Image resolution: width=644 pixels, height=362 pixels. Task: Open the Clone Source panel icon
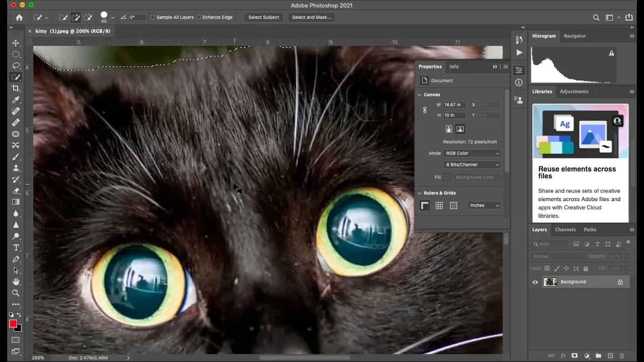(x=519, y=100)
